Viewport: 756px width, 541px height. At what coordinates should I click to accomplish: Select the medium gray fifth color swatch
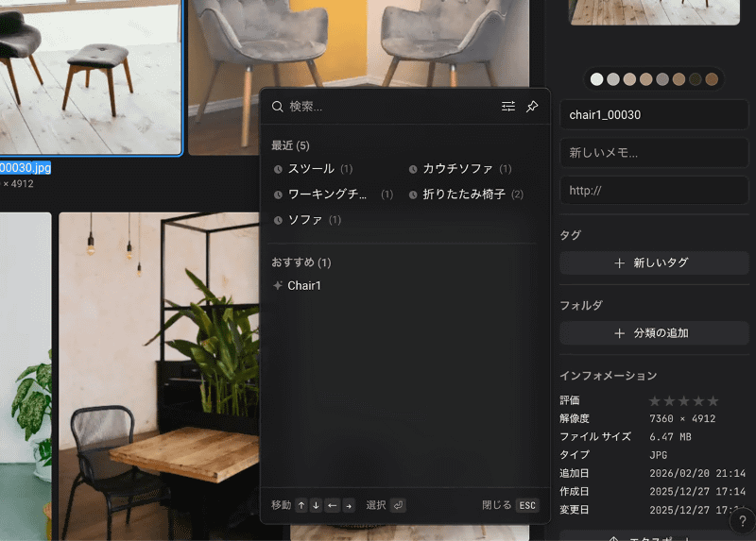(662, 79)
